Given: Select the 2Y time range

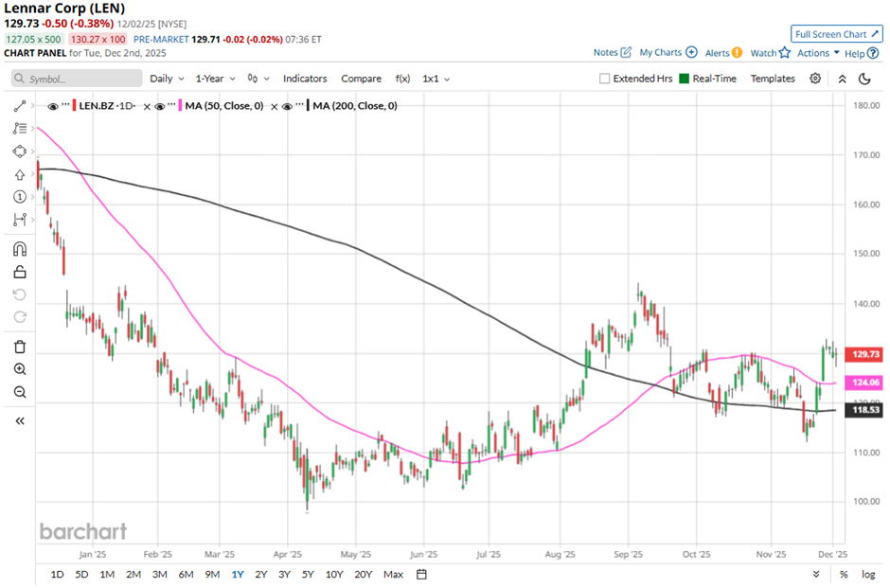Looking at the screenshot, I should point(260,575).
